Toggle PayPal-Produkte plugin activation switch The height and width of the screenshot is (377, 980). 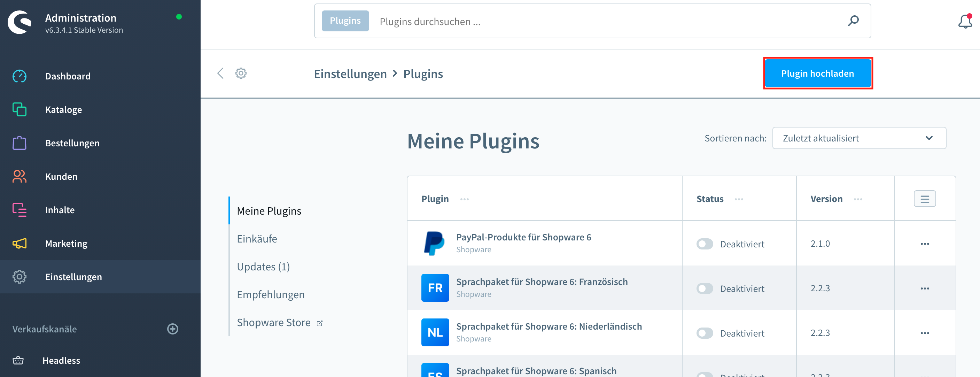tap(705, 244)
